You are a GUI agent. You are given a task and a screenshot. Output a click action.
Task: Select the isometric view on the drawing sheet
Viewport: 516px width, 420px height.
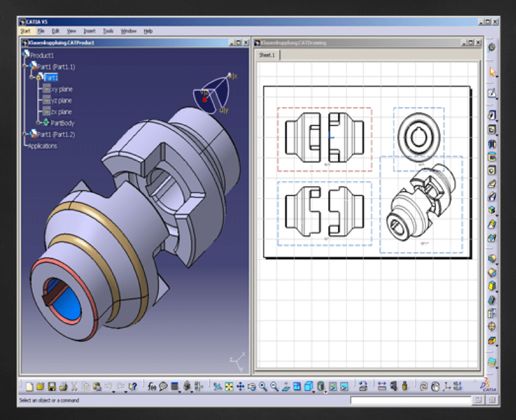421,204
